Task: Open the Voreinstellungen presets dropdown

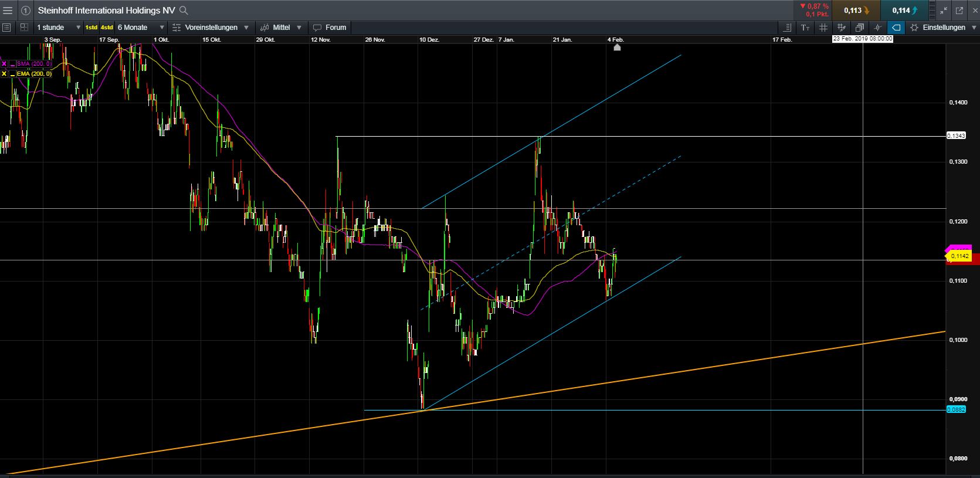Action: tap(211, 28)
